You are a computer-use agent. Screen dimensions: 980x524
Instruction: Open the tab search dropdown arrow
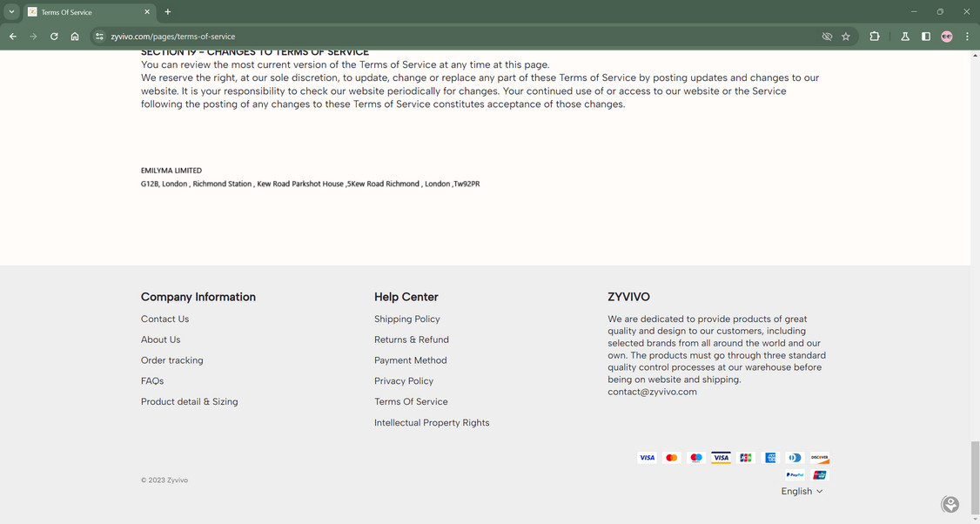pyautogui.click(x=11, y=12)
